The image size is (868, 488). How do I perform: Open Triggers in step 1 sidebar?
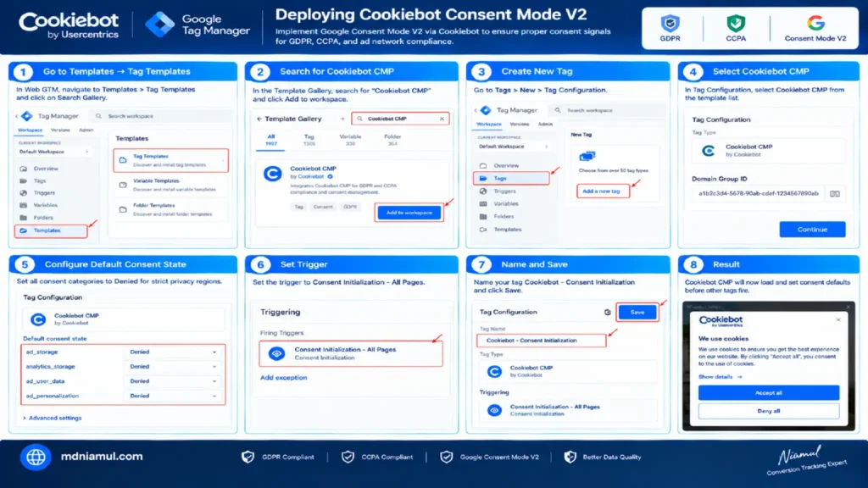[x=44, y=193]
